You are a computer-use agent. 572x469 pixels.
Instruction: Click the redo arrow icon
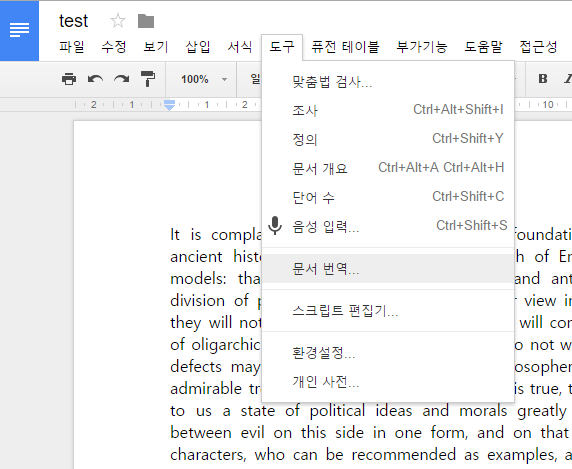(121, 79)
